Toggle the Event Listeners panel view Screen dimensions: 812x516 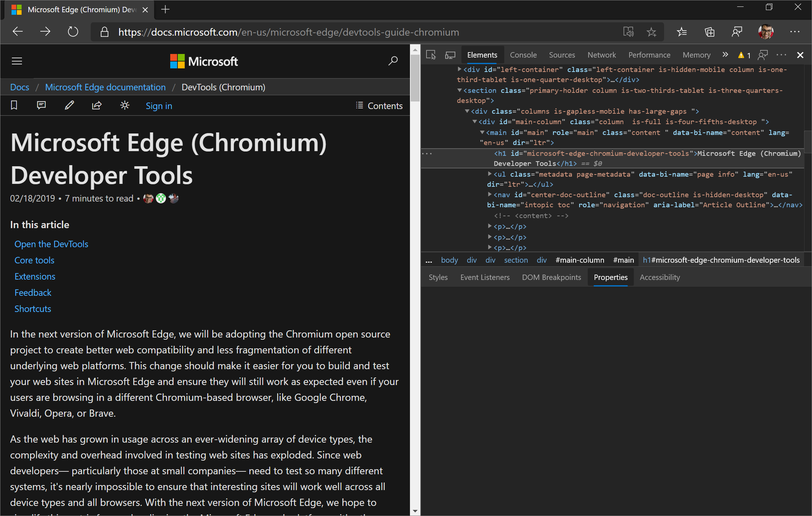[x=485, y=277]
